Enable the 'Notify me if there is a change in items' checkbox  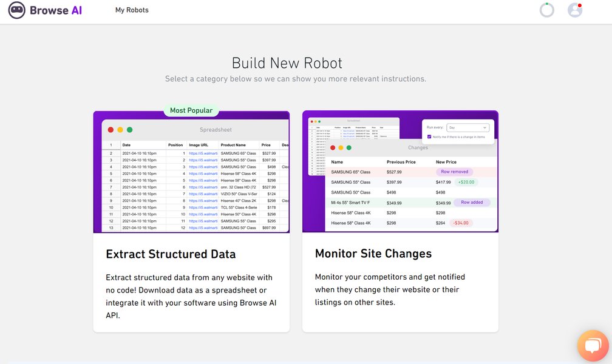tap(429, 136)
